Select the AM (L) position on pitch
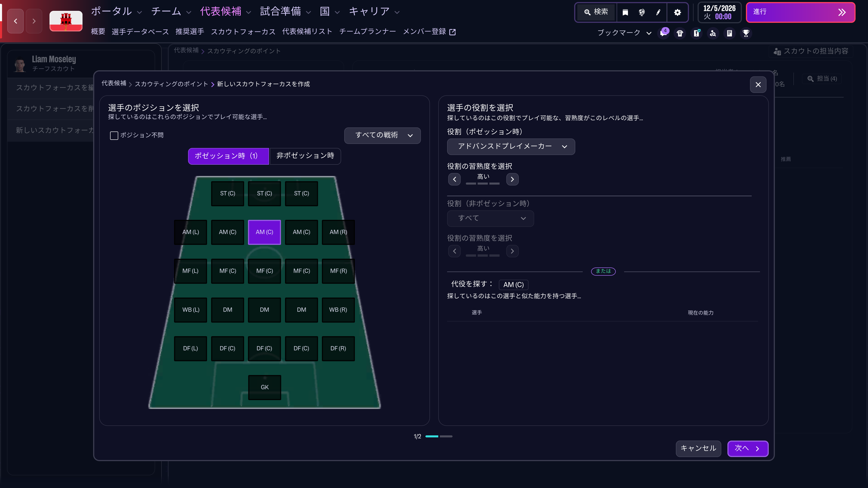The image size is (868, 488). 191,232
